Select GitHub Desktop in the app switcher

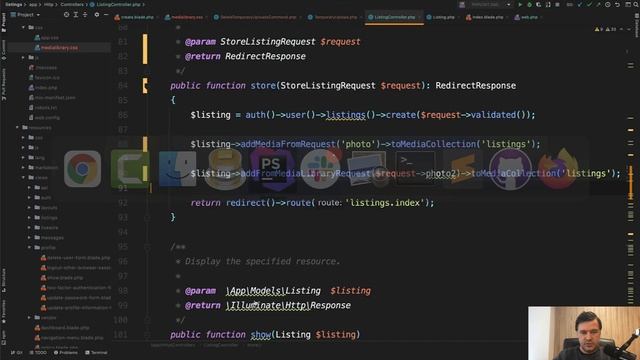point(510,169)
